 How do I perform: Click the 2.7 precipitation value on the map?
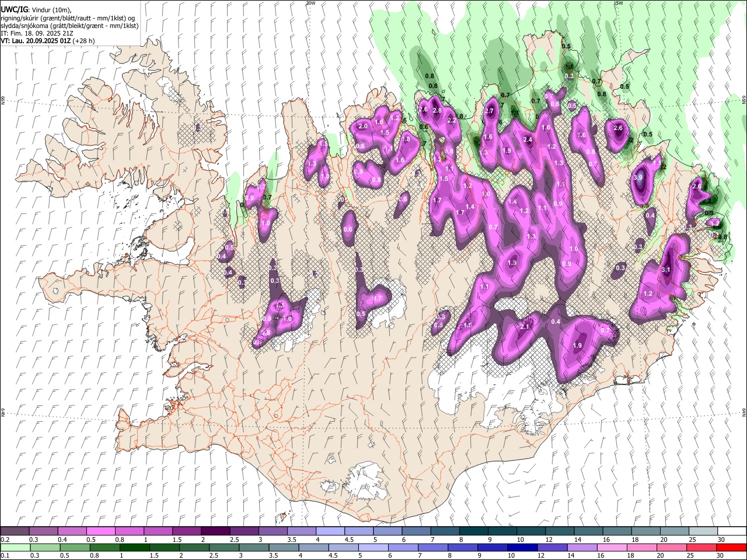point(489,111)
